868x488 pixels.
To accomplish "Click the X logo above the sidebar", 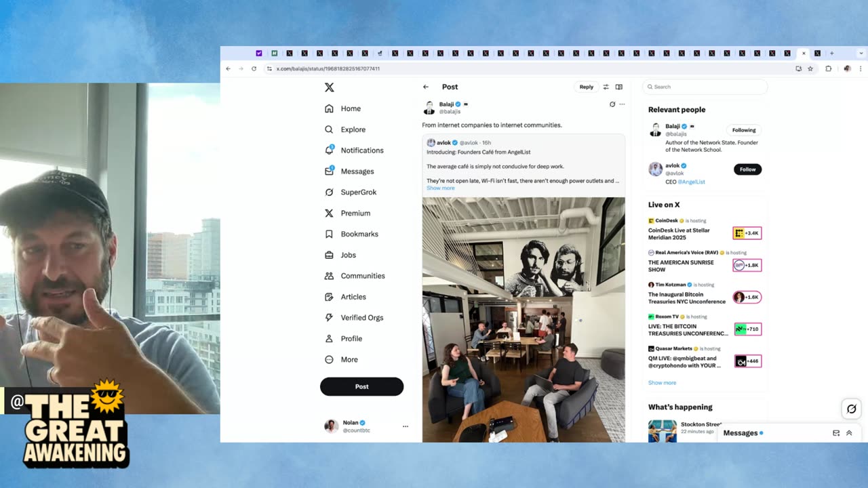I will pos(329,87).
